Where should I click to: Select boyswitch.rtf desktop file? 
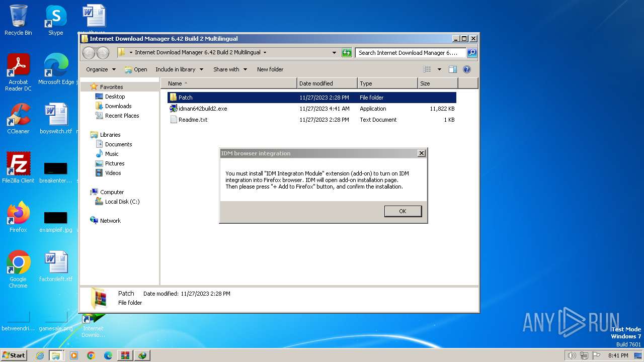coord(56,119)
